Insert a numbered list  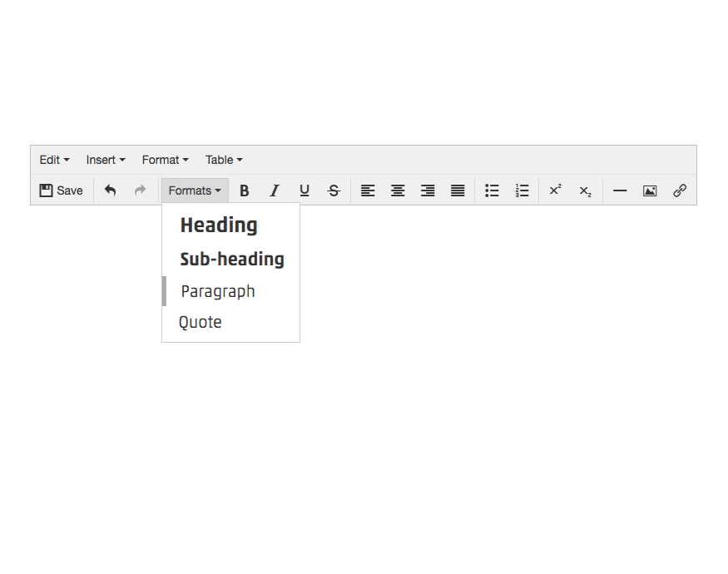[x=522, y=191]
